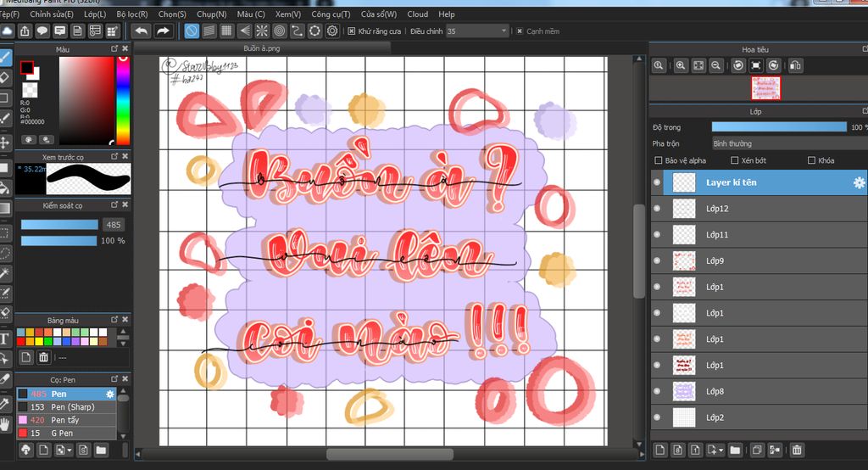Open the Chỉnh sửa(E) menu

pyautogui.click(x=52, y=14)
